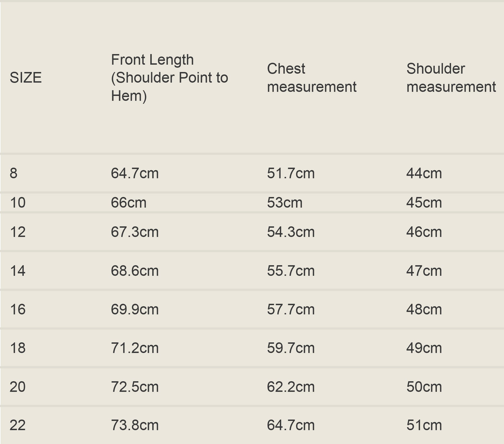The image size is (504, 444).
Task: Click the 57.7cm chest value
Action: 291,309
